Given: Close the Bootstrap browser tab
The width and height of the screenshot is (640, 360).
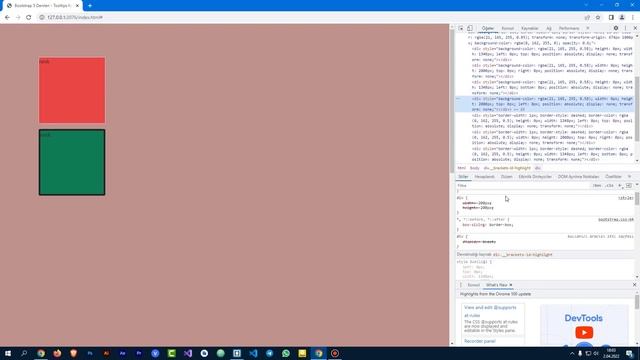Looking at the screenshot, I should coord(77,6).
